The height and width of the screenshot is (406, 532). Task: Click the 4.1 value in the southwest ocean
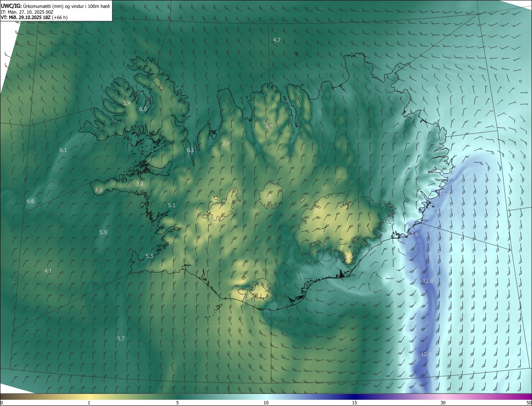(x=48, y=271)
